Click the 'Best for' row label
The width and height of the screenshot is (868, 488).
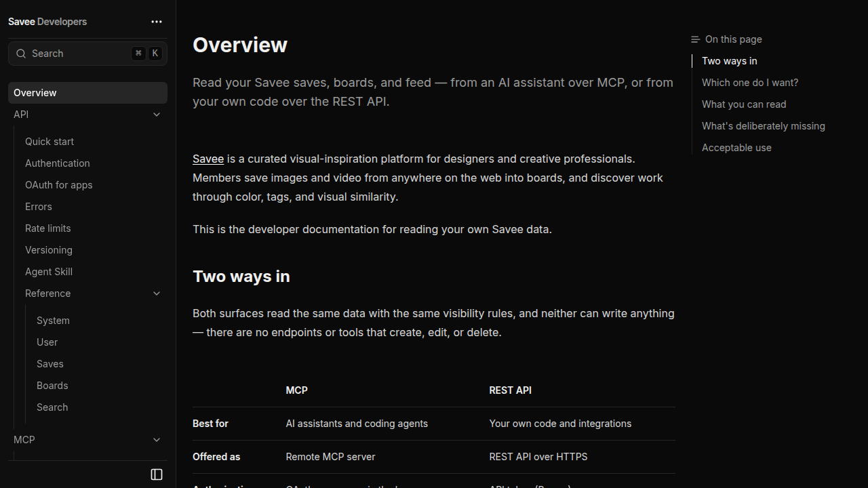tap(210, 424)
